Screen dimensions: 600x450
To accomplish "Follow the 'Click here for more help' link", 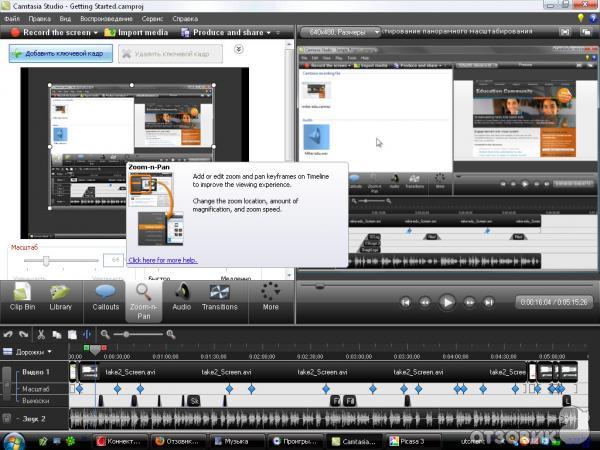I will pyautogui.click(x=163, y=260).
